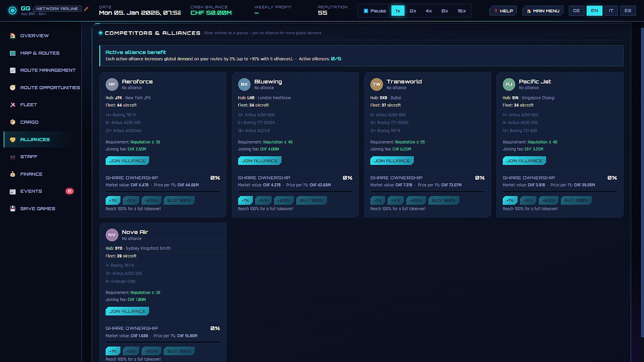The width and height of the screenshot is (644, 362).
Task: Click the Pacific Jet PJ avatar badge
Action: click(509, 84)
